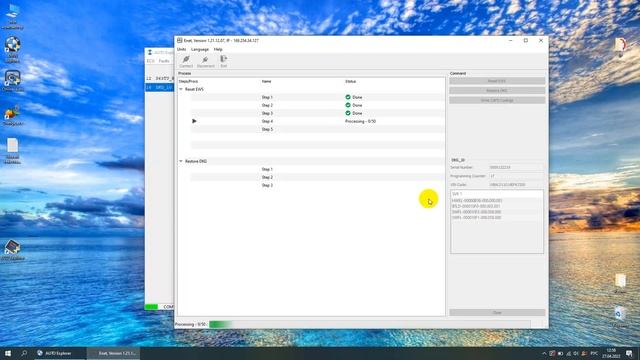Open the Faults menu in the AUTO Explorer window
Image resolution: width=640 pixels, height=360 pixels.
click(164, 61)
